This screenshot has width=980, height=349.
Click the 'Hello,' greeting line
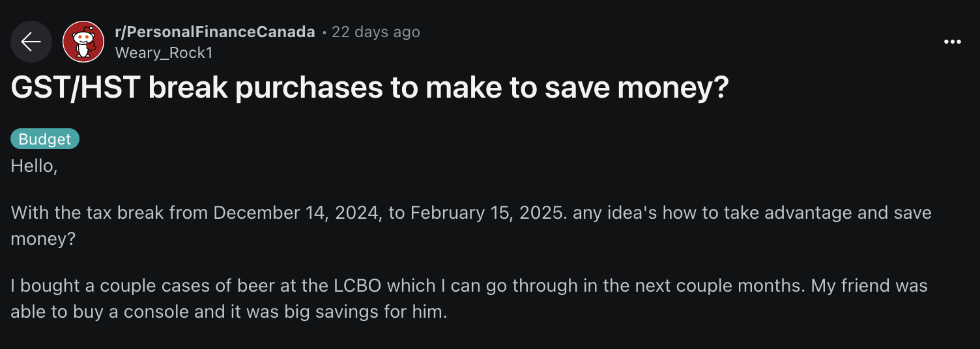point(35,166)
